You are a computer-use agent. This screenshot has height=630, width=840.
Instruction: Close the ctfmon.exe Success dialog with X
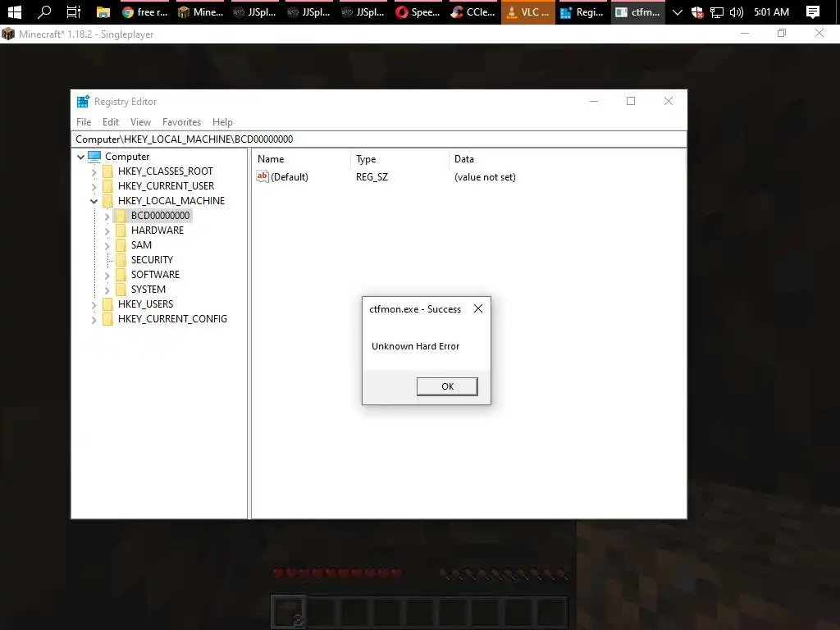pos(478,308)
